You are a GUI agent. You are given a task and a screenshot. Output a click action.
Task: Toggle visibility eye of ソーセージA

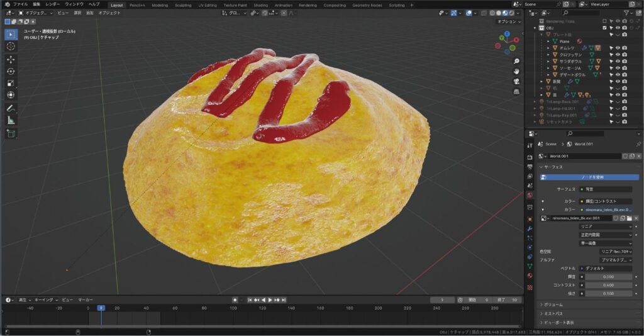coord(618,68)
